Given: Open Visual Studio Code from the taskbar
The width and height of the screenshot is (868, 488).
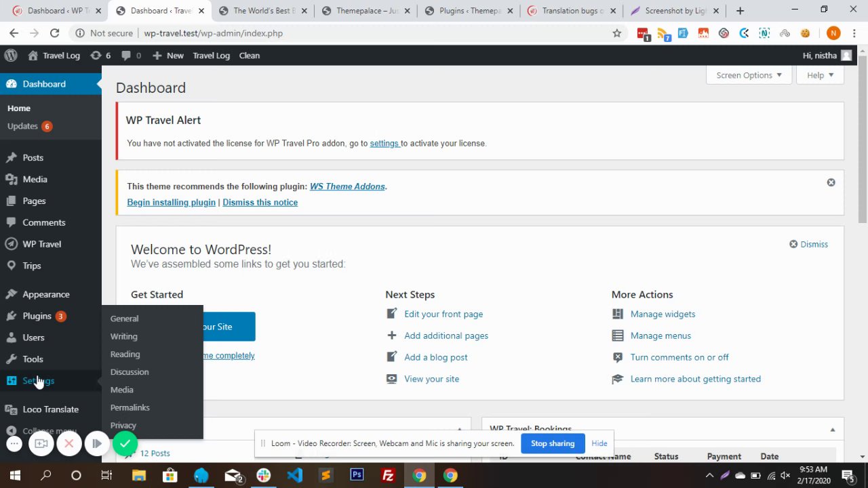Looking at the screenshot, I should click(294, 475).
